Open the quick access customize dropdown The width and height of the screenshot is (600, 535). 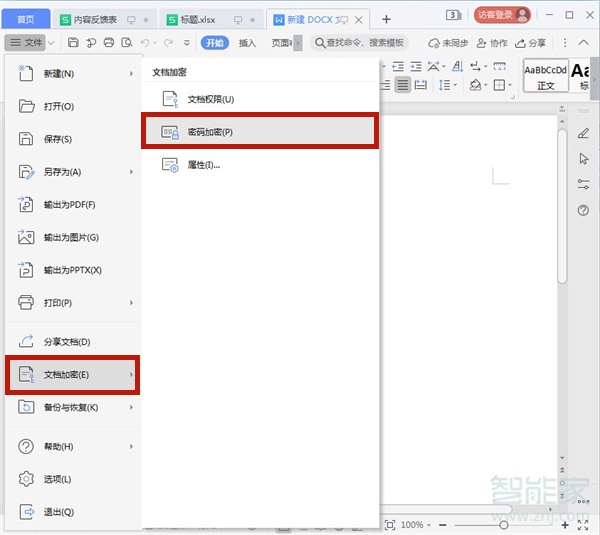pyautogui.click(x=187, y=42)
